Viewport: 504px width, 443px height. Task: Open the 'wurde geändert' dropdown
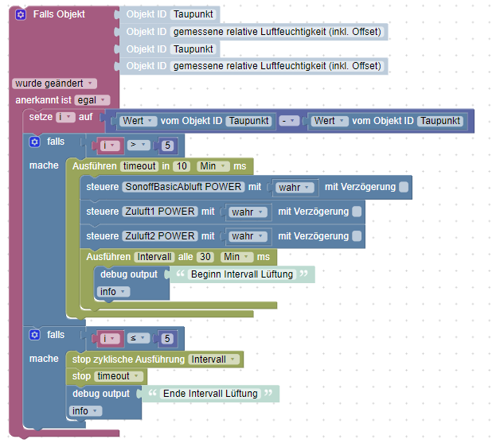coord(55,84)
